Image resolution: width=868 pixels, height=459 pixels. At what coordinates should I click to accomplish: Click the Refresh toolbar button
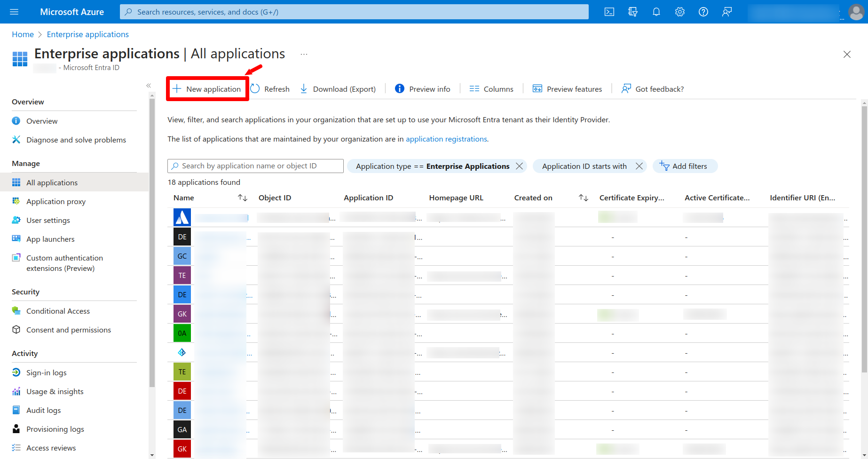coord(270,89)
